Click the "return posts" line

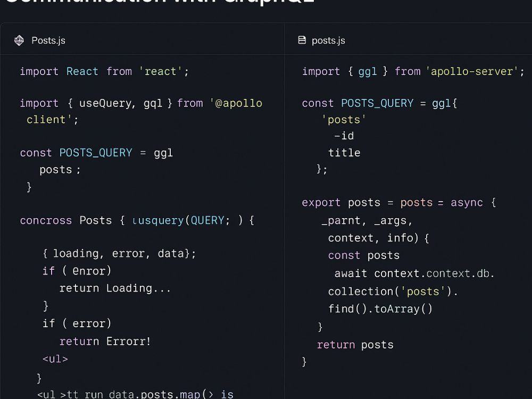click(x=355, y=345)
